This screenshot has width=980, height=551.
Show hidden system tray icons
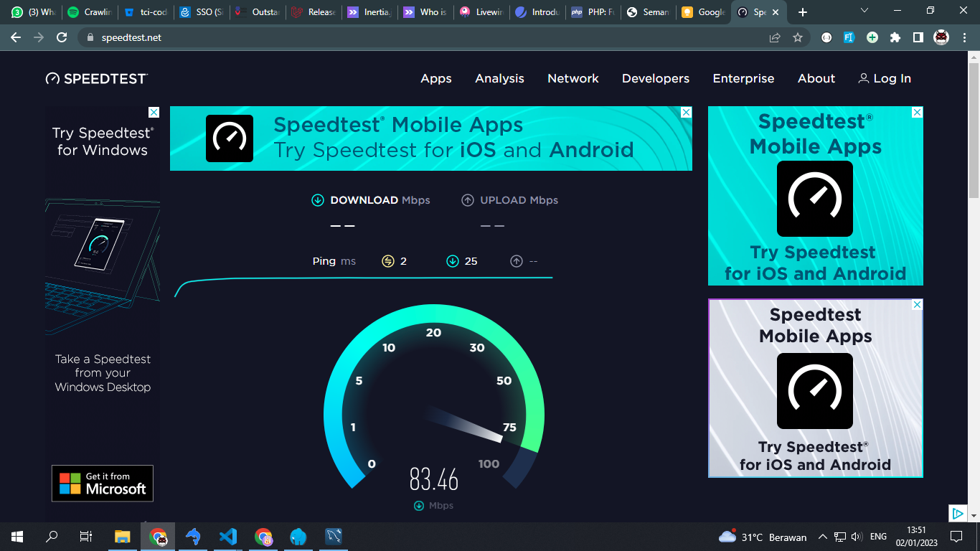[x=823, y=537]
